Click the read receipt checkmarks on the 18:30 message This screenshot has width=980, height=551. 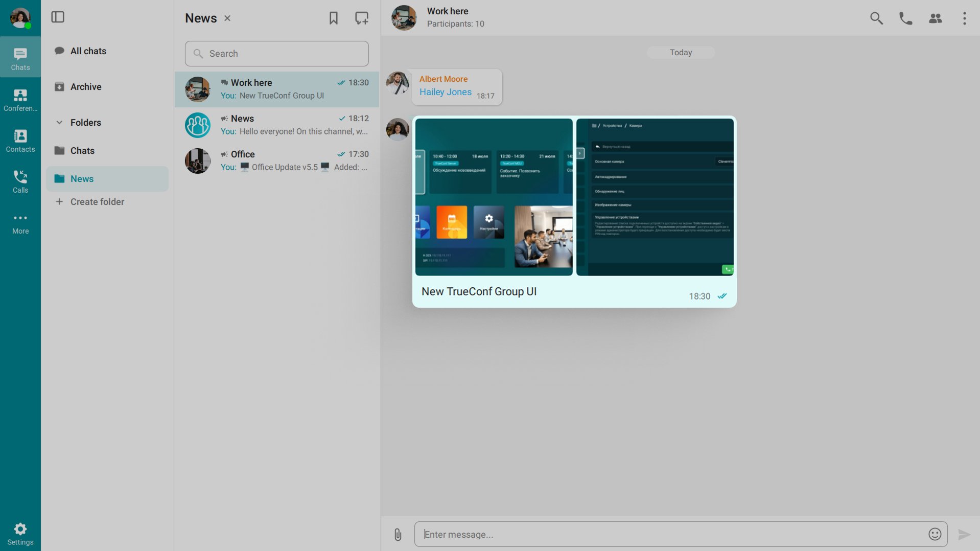click(722, 296)
